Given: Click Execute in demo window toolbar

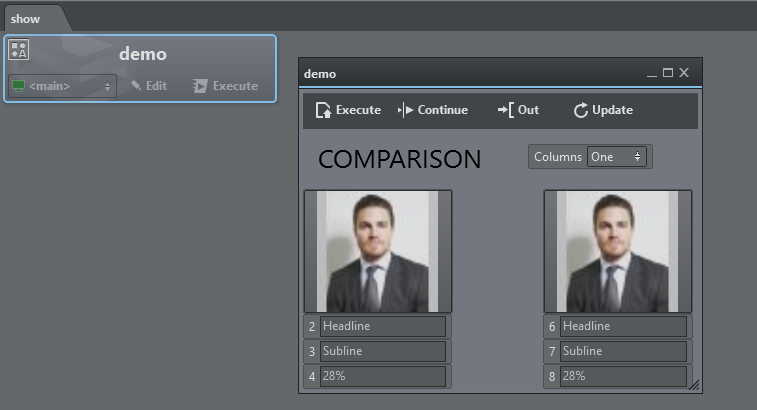Looking at the screenshot, I should [348, 110].
